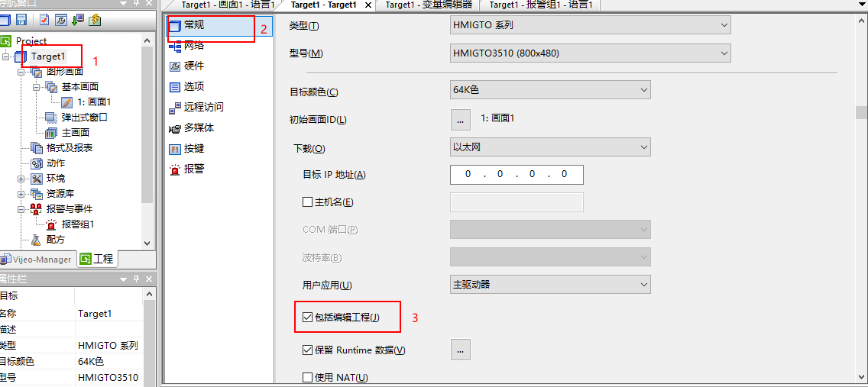Enable the 主机名 checkbox
This screenshot has height=387, width=868.
click(x=307, y=202)
